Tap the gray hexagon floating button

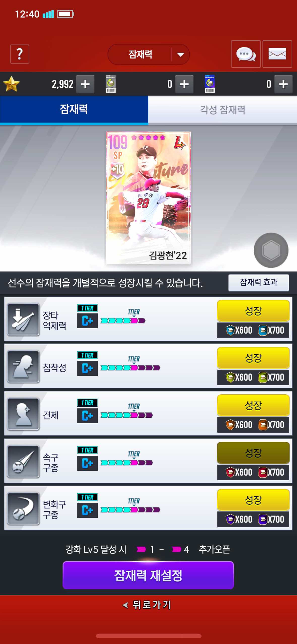click(x=271, y=250)
